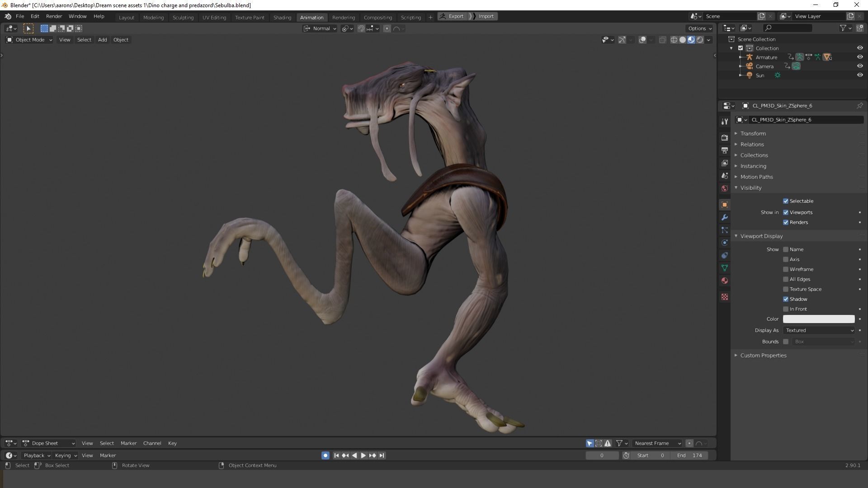Open the File menu
The height and width of the screenshot is (488, 868).
pyautogui.click(x=20, y=16)
